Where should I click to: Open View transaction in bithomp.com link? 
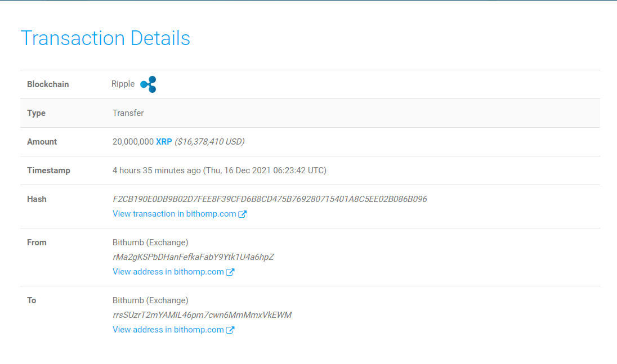pyautogui.click(x=175, y=214)
